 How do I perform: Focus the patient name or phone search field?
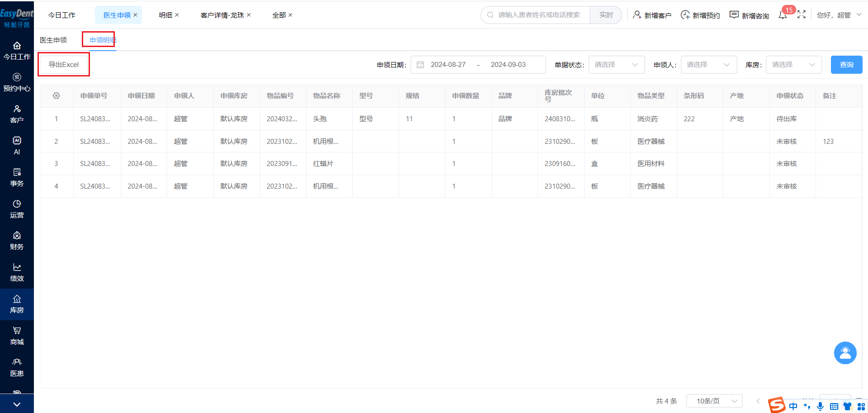pos(538,15)
